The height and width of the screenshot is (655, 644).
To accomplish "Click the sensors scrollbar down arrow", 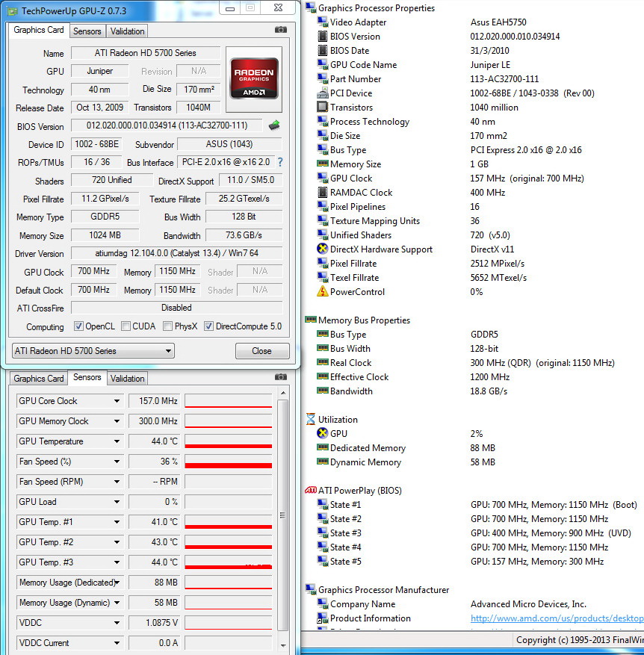I will (x=283, y=645).
